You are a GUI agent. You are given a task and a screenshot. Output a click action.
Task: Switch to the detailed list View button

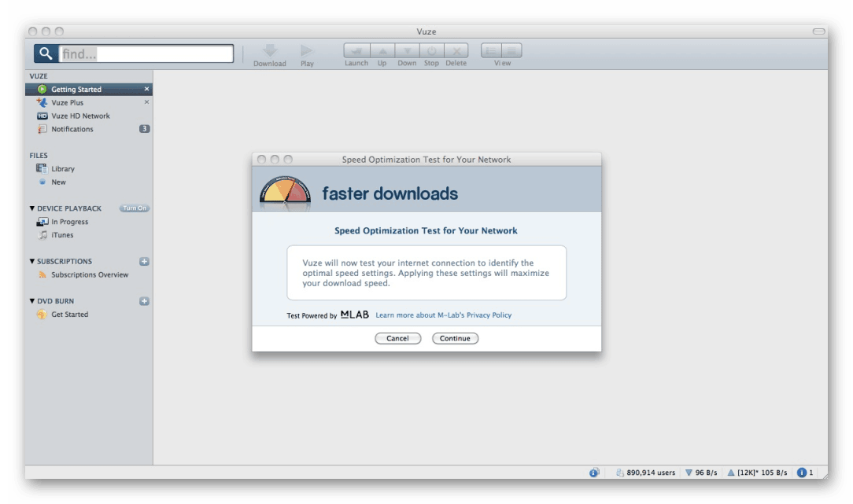pyautogui.click(x=491, y=50)
